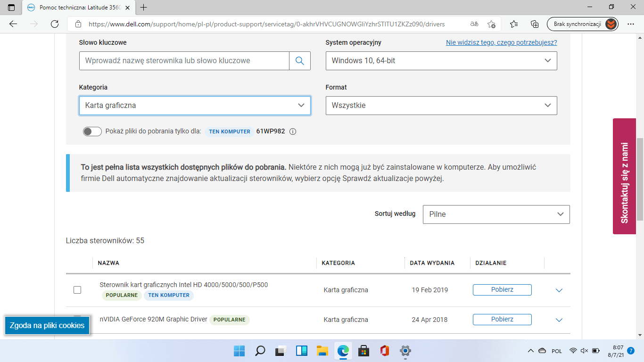Open Edge settings and more menu
This screenshot has width=644, height=362.
tap(631, 24)
